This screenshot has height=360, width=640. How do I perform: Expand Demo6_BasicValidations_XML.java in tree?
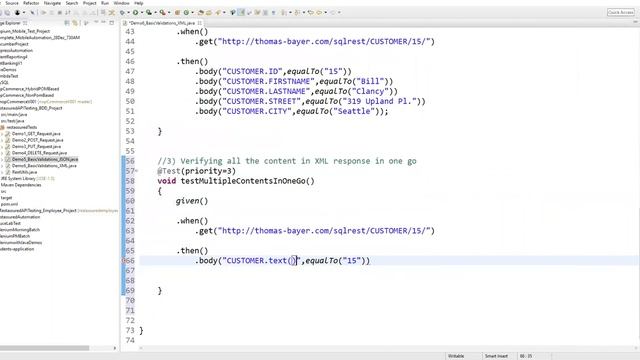[2, 166]
